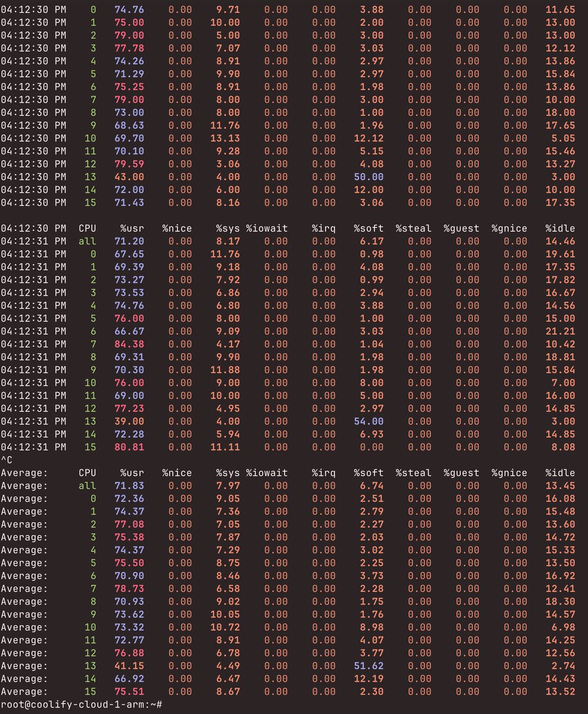
Task: Click the 79.59 %usr value
Action: coord(129,164)
